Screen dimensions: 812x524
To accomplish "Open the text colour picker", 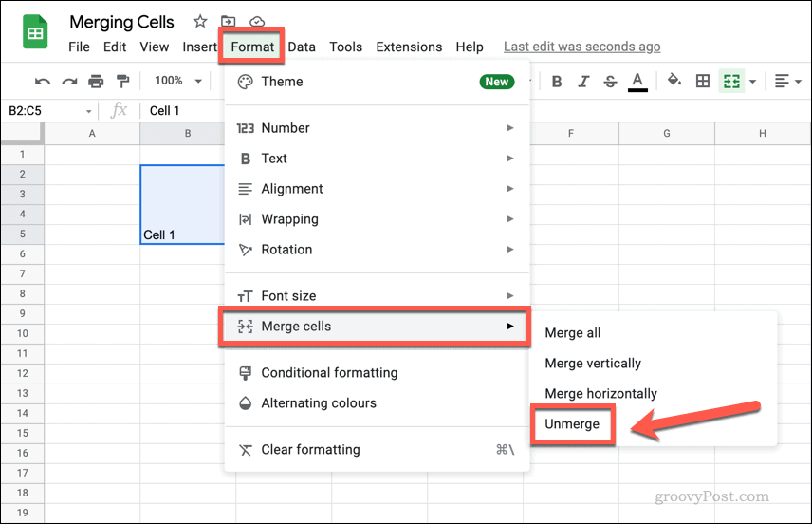I will 637,82.
